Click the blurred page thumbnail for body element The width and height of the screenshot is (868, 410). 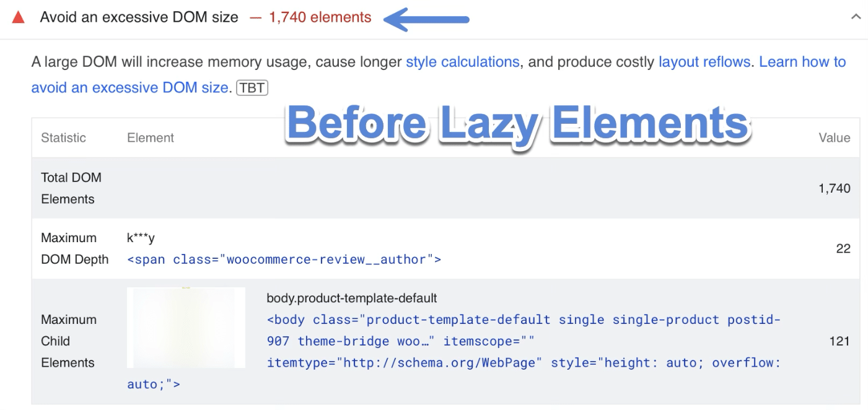[186, 328]
